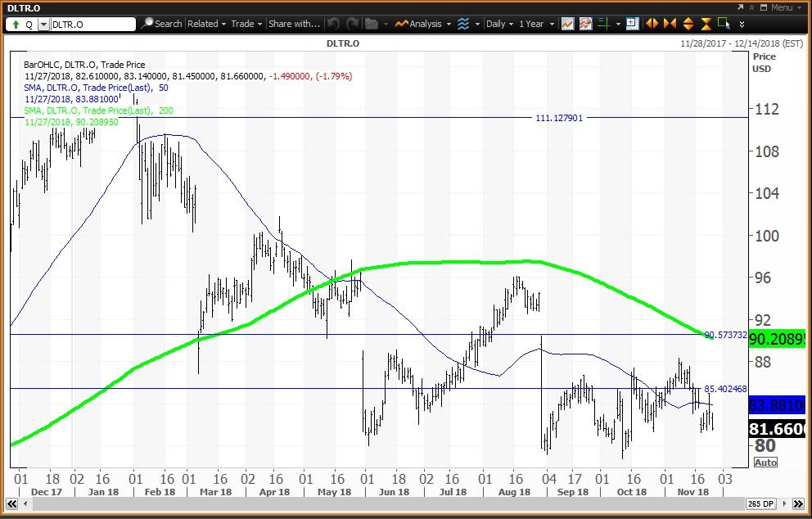
Task: Open the 1 Year range dropdown
Action: [531, 24]
